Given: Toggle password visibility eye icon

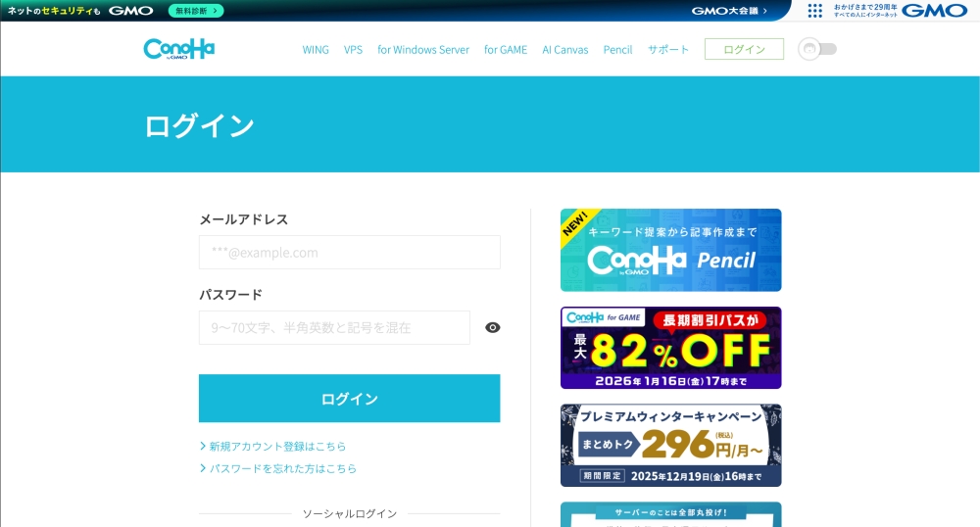Looking at the screenshot, I should tap(493, 327).
